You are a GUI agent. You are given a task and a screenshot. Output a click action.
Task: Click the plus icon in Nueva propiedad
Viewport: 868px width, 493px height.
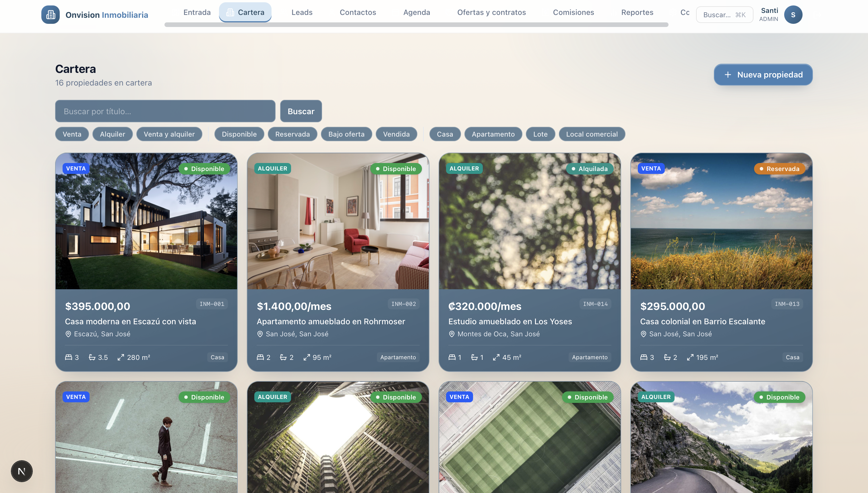pos(728,75)
